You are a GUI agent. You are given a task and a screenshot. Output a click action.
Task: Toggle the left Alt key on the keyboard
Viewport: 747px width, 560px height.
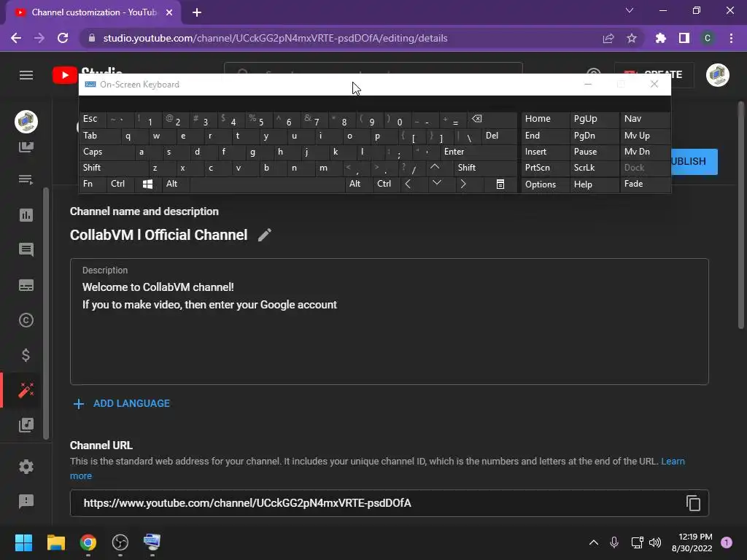(176, 184)
